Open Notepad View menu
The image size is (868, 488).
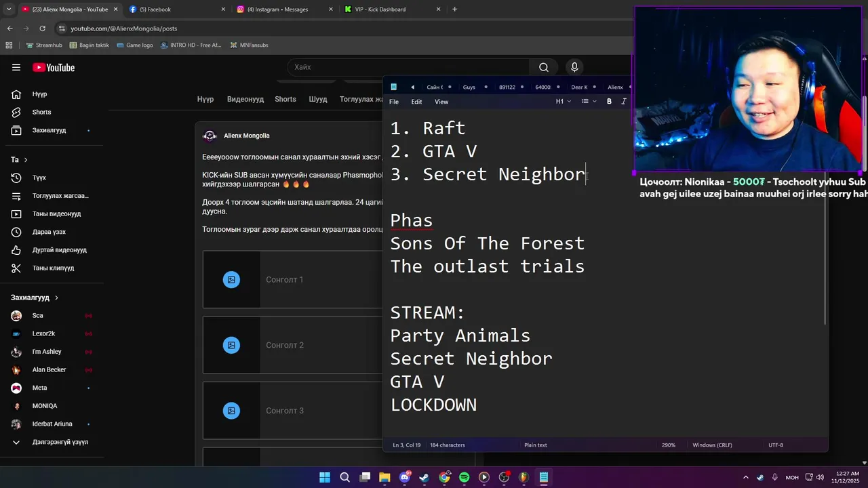441,102
